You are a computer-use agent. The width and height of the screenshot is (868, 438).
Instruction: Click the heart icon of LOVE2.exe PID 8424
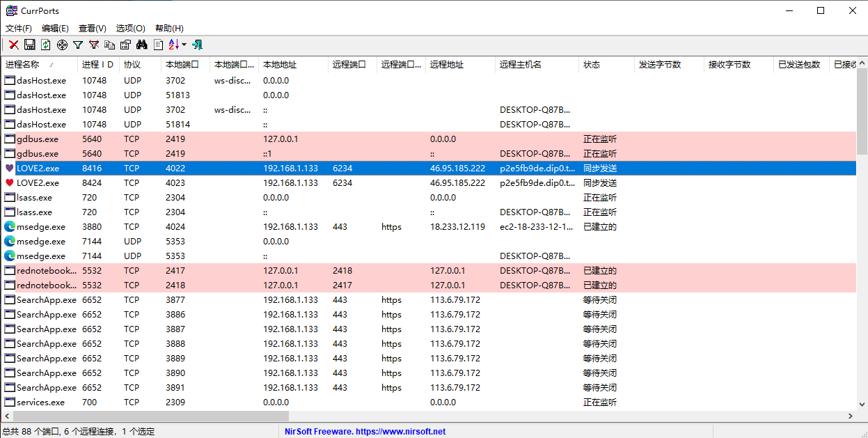point(9,183)
